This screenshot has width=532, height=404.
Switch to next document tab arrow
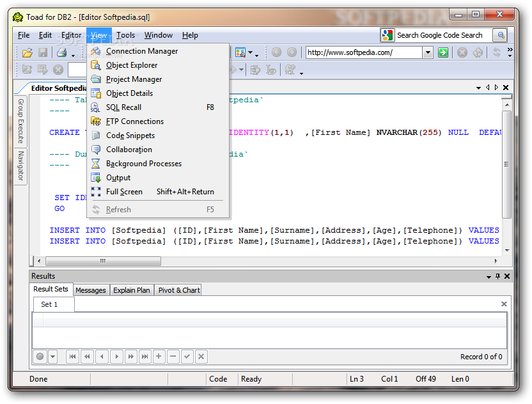point(496,88)
